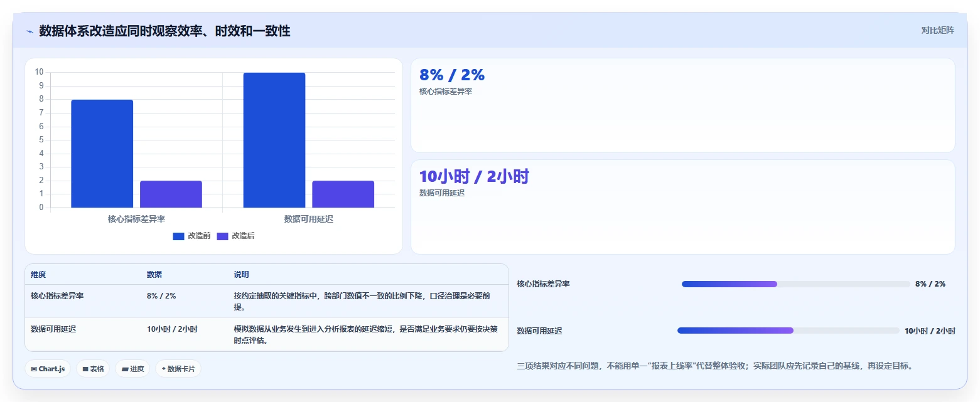Click the 对比矩阵 label in the header
The width and height of the screenshot is (980, 402).
[x=937, y=30]
